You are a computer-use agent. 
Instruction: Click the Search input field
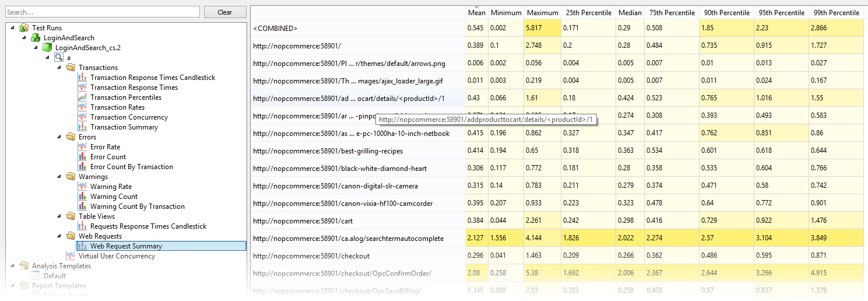[103, 12]
